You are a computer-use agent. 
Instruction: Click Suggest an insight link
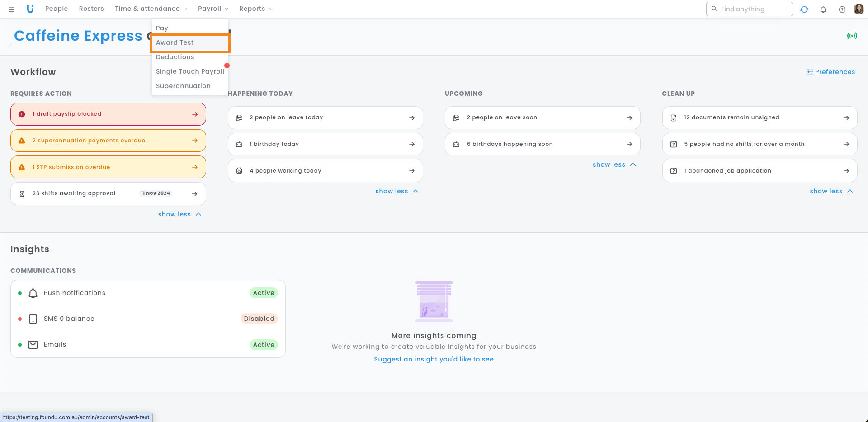pyautogui.click(x=434, y=359)
